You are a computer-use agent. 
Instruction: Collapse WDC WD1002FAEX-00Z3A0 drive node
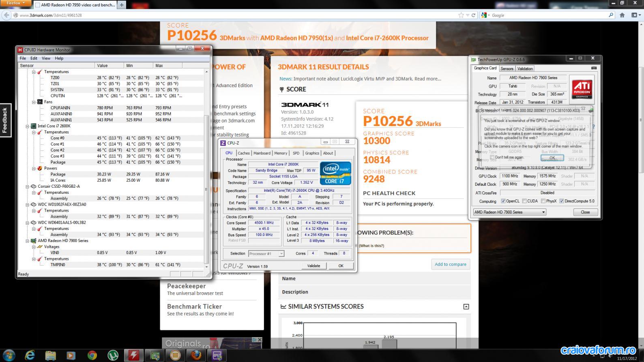point(28,204)
